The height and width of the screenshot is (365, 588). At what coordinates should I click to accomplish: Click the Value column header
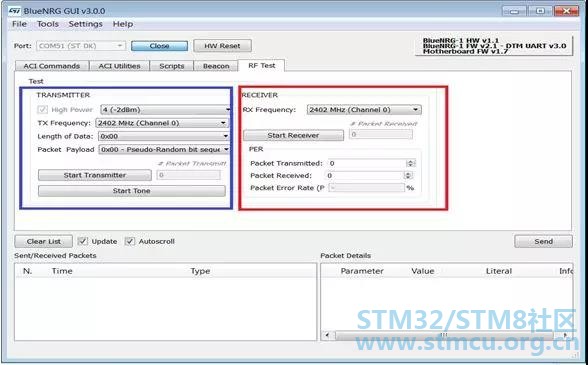423,271
